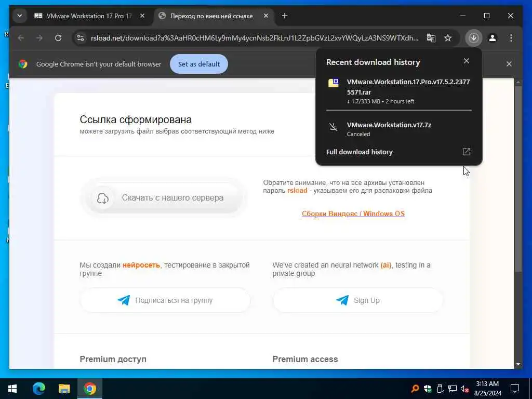Click the orange rsload password word

tap(297, 191)
